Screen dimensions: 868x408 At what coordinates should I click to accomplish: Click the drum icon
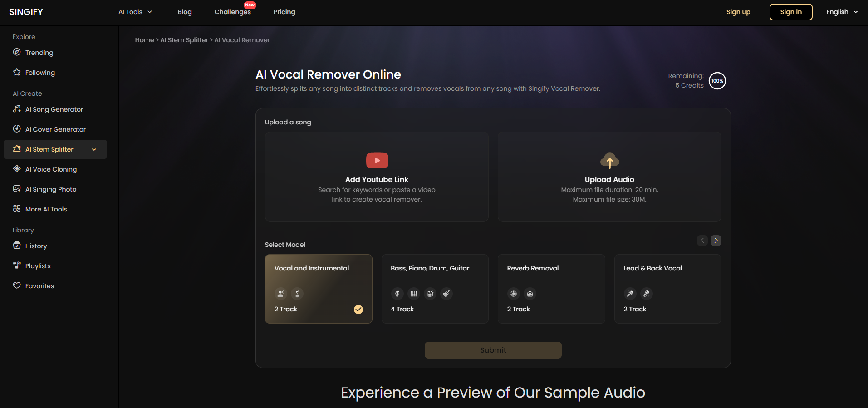point(430,294)
